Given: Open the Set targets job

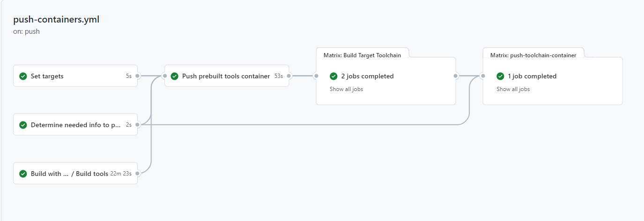Looking at the screenshot, I should pos(75,76).
